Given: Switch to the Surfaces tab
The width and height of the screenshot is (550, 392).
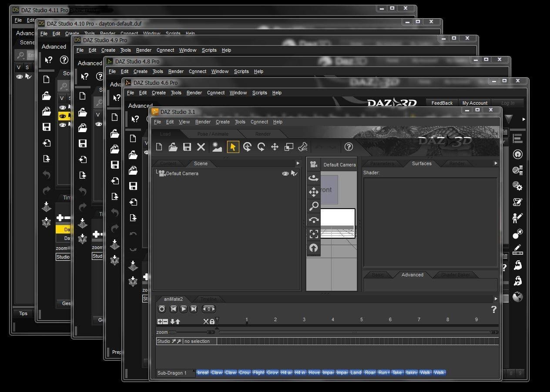Looking at the screenshot, I should (x=422, y=163).
